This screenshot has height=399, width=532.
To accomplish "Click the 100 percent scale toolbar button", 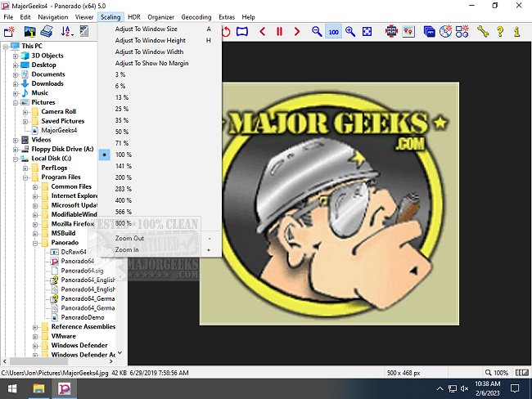I will [333, 32].
